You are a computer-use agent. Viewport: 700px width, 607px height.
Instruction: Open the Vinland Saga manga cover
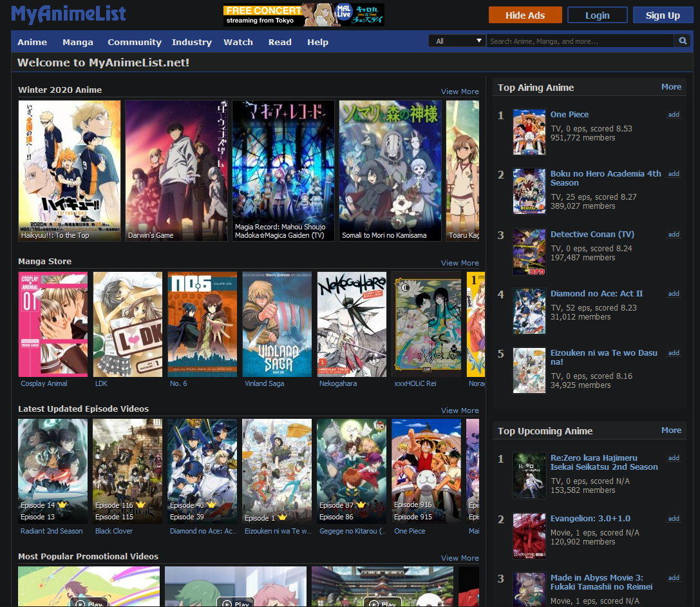(x=277, y=324)
